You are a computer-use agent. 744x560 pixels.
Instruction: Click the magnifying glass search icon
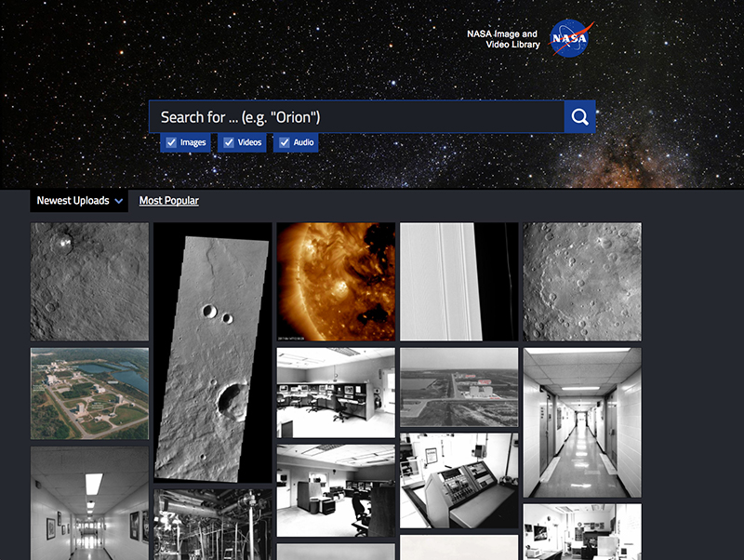click(x=579, y=116)
